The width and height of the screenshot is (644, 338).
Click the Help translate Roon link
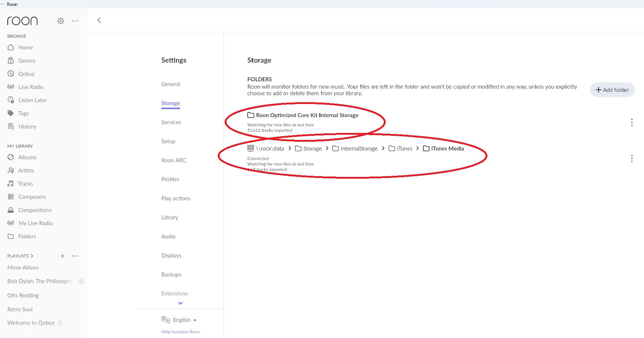pyautogui.click(x=180, y=332)
